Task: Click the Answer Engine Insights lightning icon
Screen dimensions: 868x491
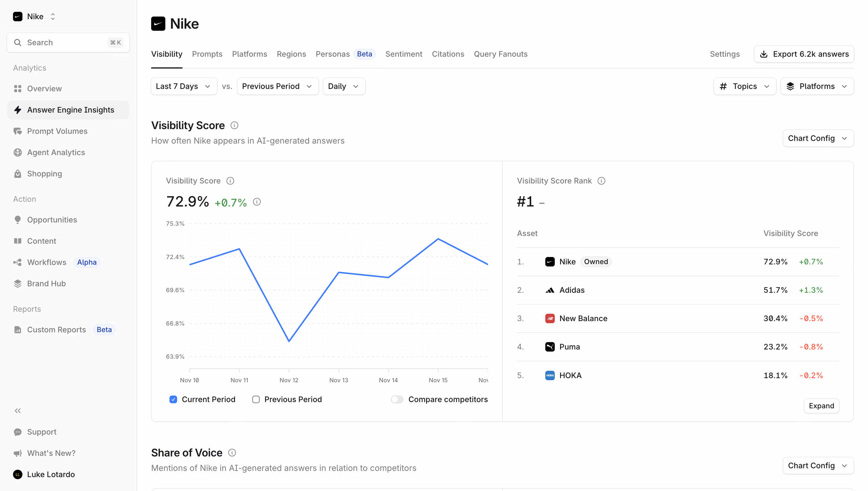Action: (17, 110)
